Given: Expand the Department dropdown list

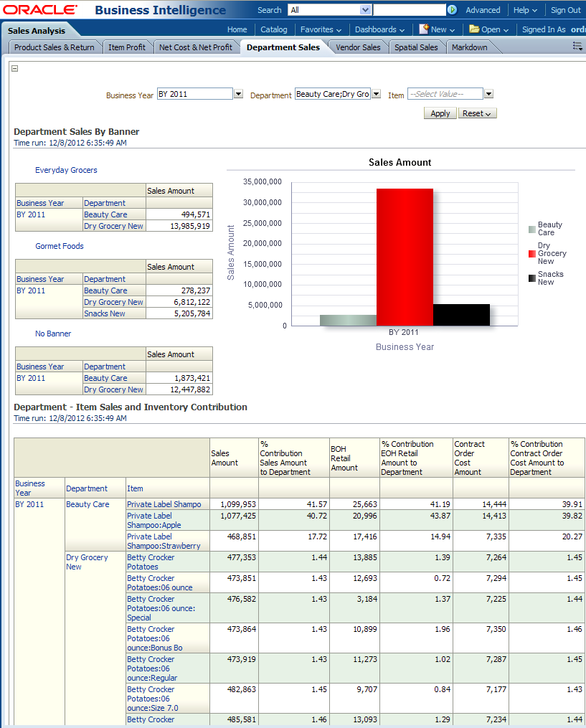Looking at the screenshot, I should tap(376, 94).
